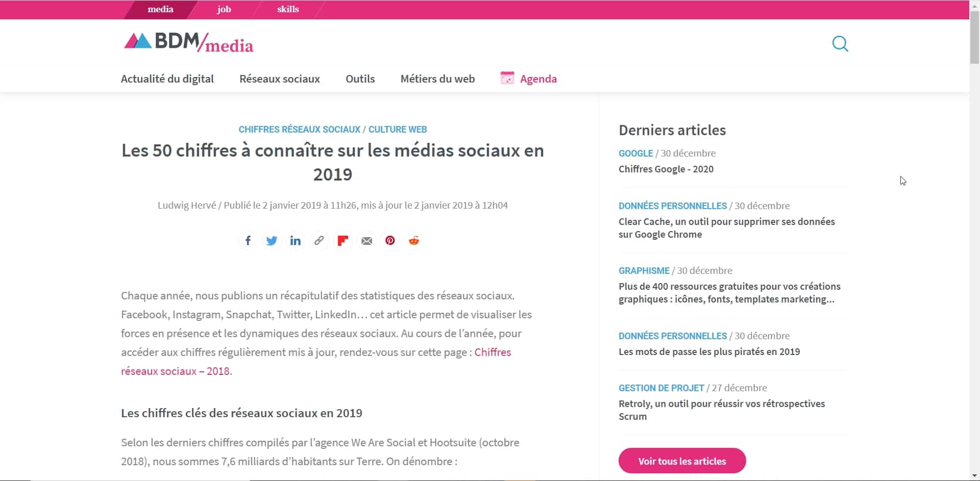The image size is (980, 481).
Task: Click Voir tous les articles button
Action: click(682, 461)
